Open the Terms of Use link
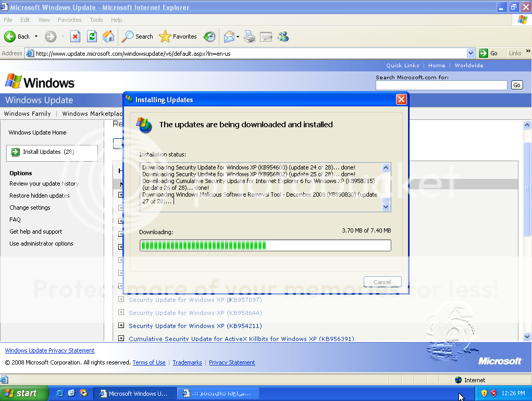 [149, 362]
